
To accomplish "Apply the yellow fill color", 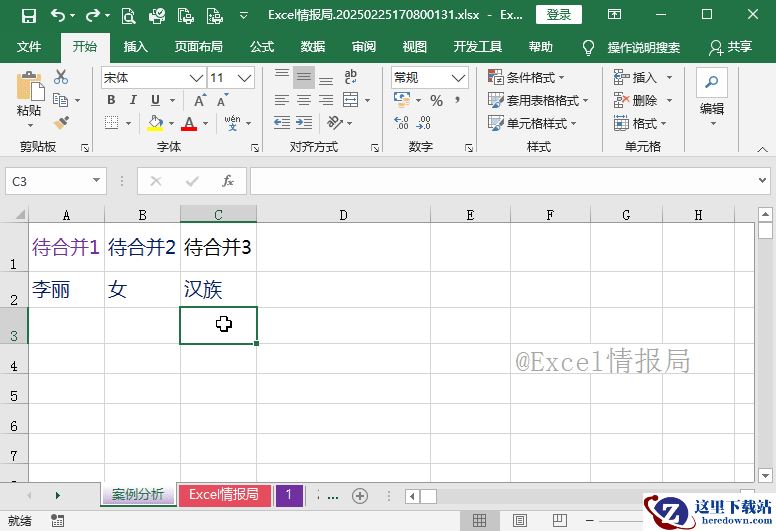I will [155, 122].
